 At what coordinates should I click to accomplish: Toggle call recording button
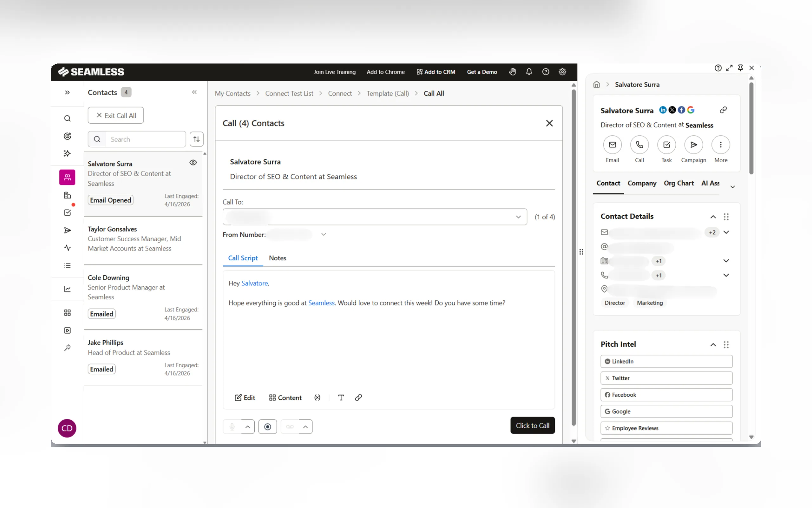[267, 427]
